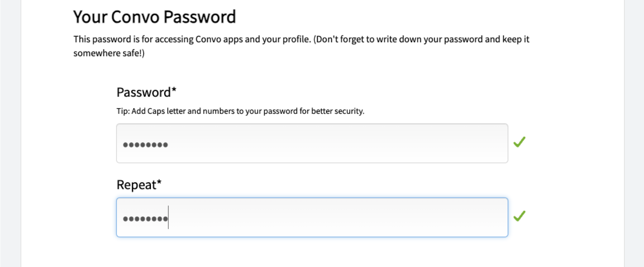Screen dimensions: 644x267
Task: Click the asterisk after the Repeat label
Action: click(x=159, y=182)
